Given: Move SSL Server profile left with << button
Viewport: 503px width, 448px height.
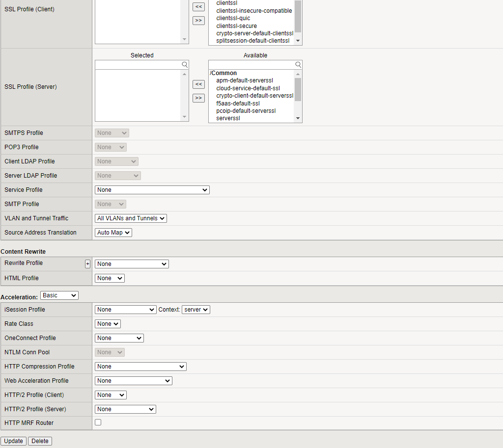Looking at the screenshot, I should click(x=198, y=84).
